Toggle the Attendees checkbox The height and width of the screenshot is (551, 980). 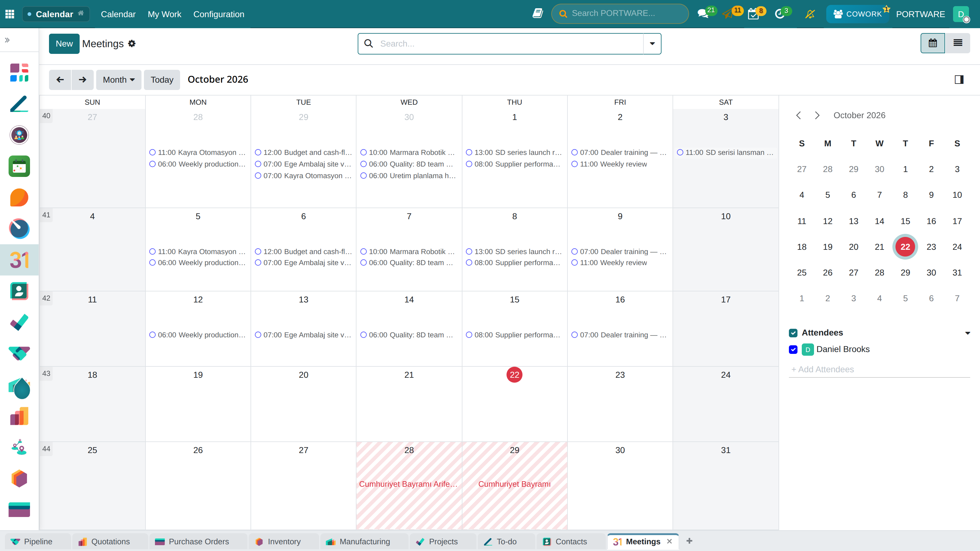[x=793, y=333]
